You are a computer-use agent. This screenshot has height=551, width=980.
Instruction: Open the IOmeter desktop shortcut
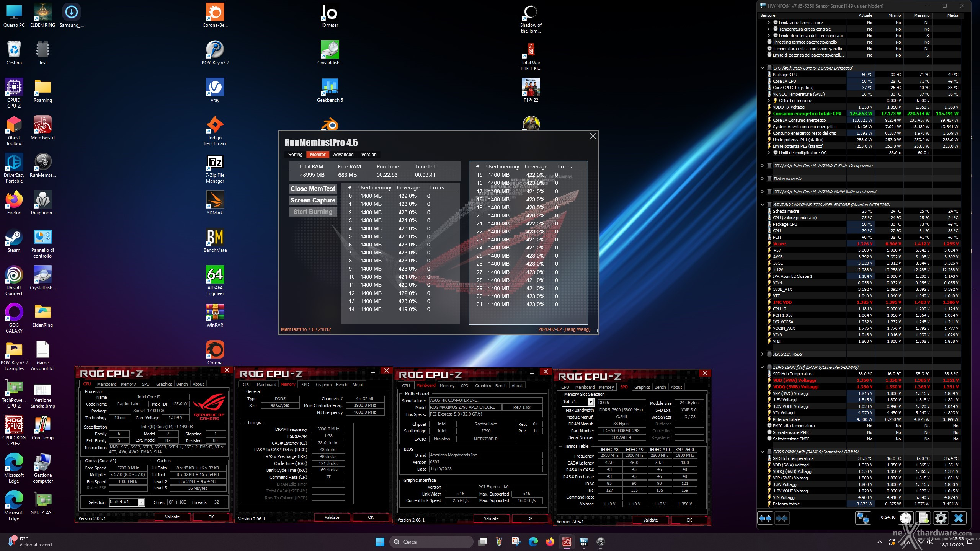[x=330, y=16]
